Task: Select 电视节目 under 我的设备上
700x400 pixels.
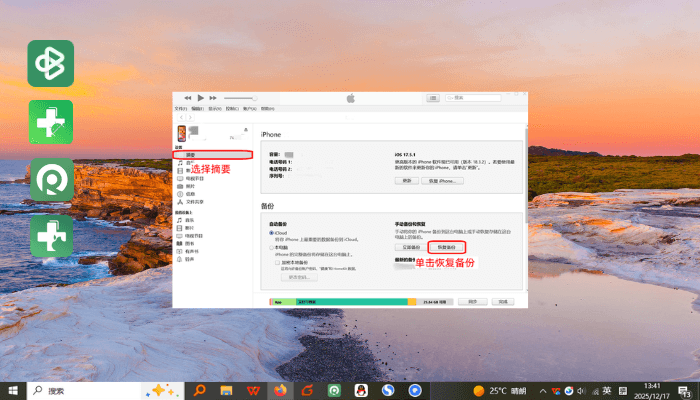Action: coord(190,236)
